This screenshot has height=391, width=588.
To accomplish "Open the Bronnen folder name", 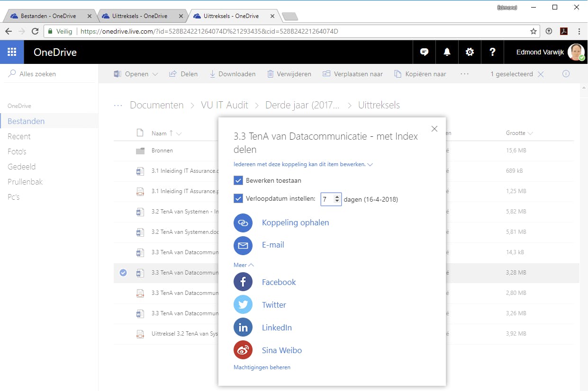I will click(162, 151).
